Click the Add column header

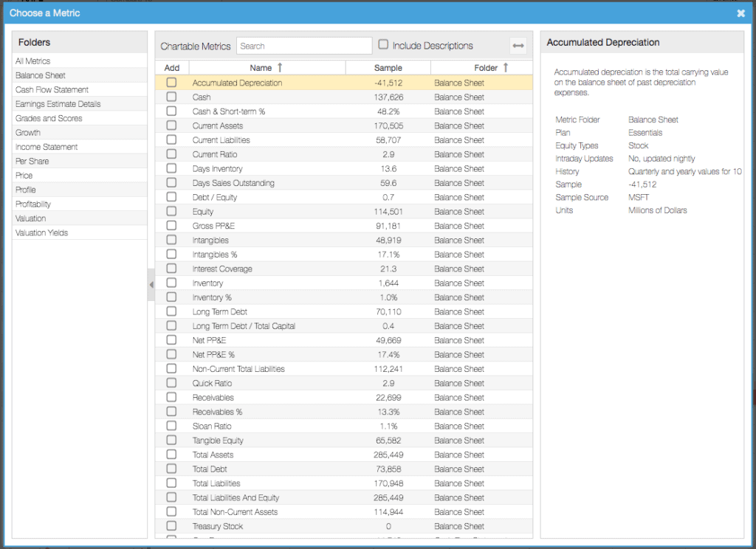(171, 68)
